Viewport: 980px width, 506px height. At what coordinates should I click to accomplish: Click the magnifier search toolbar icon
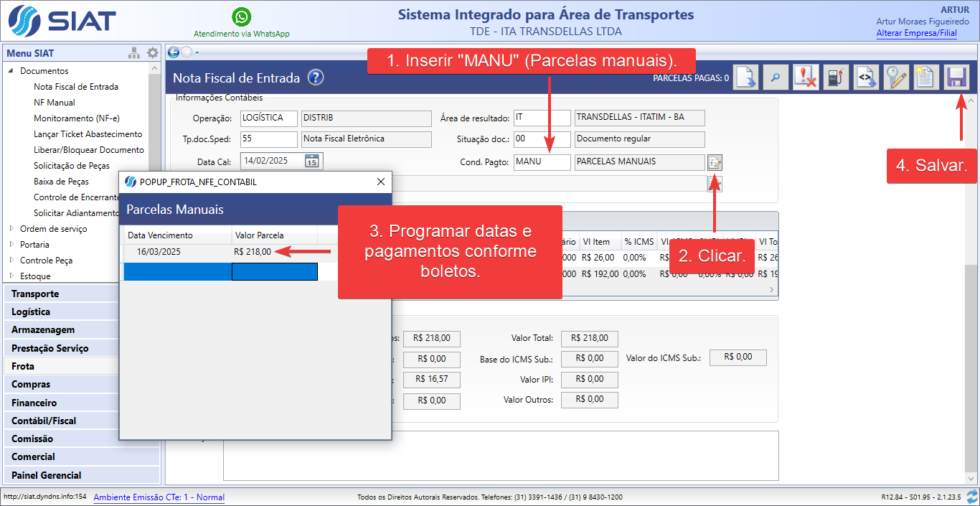(775, 78)
